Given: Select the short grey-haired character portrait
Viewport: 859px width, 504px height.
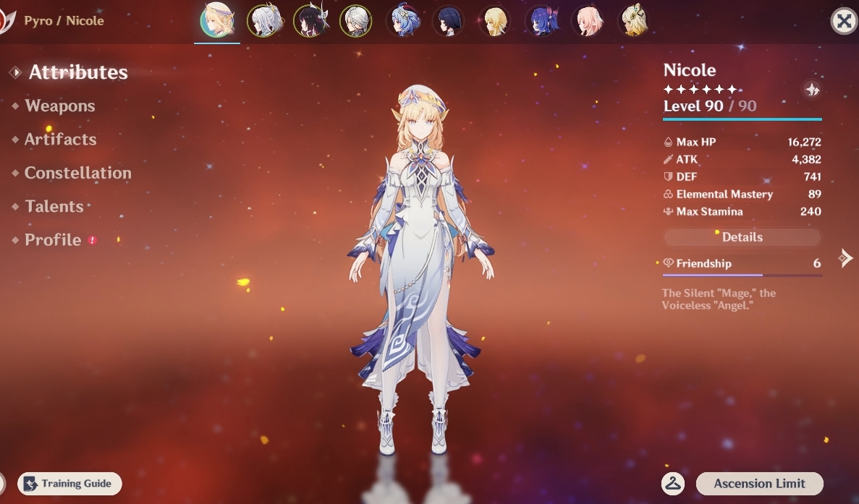Looking at the screenshot, I should coord(356,21).
